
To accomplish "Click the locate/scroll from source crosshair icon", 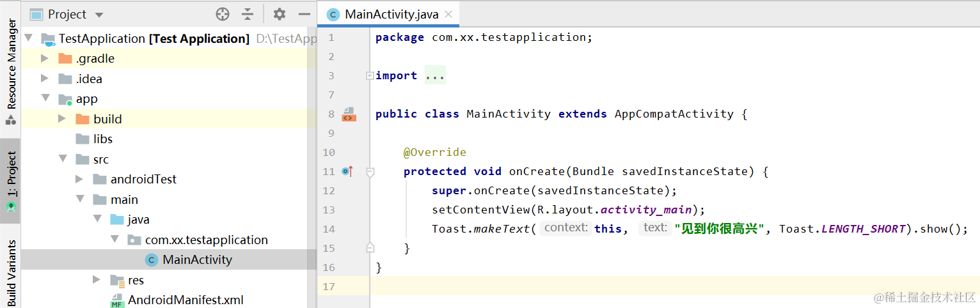I will tap(223, 14).
